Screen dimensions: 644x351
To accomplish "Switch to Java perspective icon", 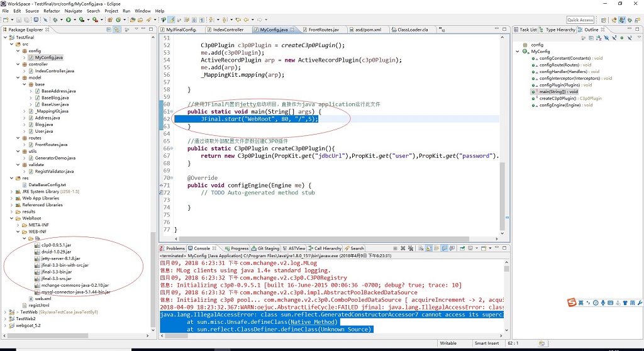I will 622,20.
